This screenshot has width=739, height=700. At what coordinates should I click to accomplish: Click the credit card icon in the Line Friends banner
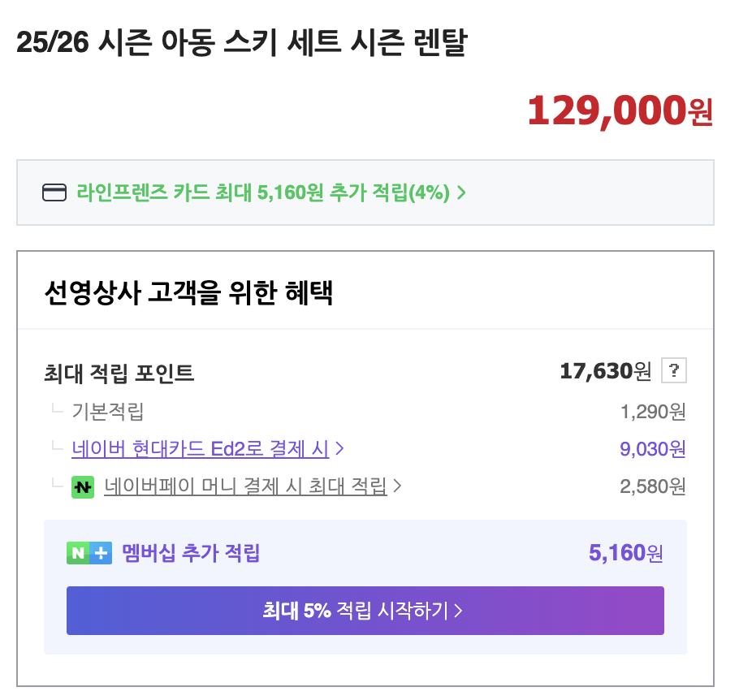click(54, 192)
